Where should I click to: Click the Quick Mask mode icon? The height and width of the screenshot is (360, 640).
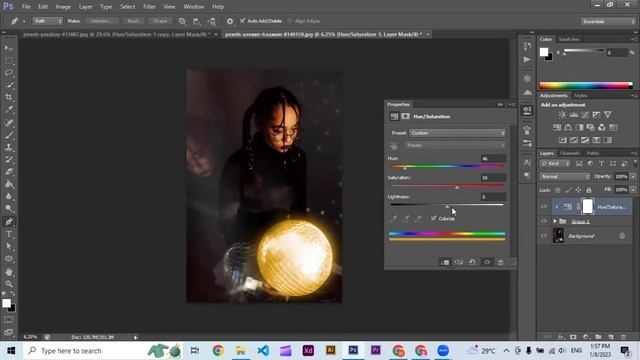9,320
